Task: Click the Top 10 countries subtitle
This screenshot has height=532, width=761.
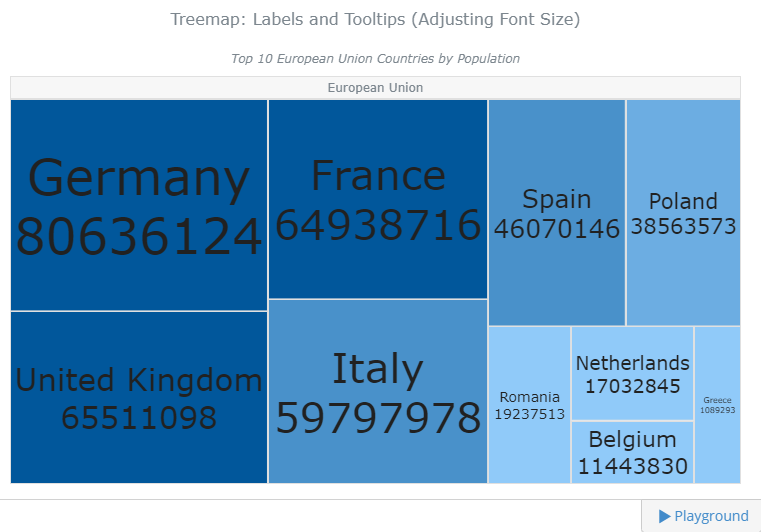Action: 375,59
